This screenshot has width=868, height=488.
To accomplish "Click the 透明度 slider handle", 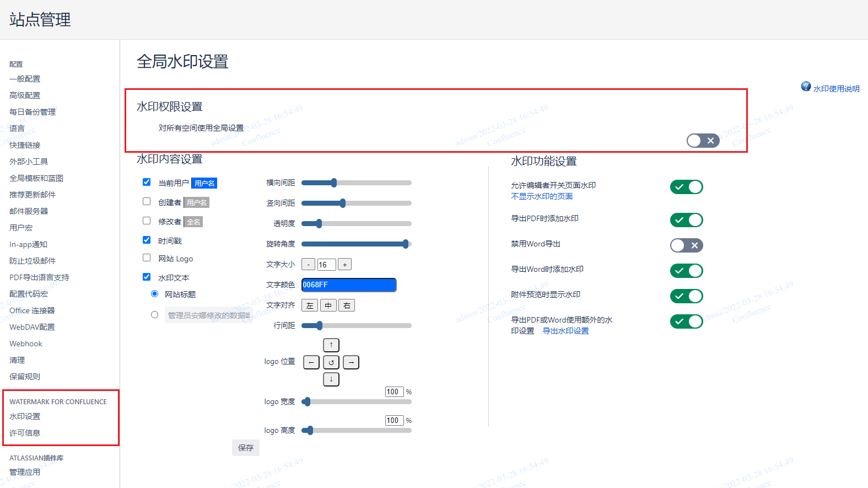I will [319, 223].
